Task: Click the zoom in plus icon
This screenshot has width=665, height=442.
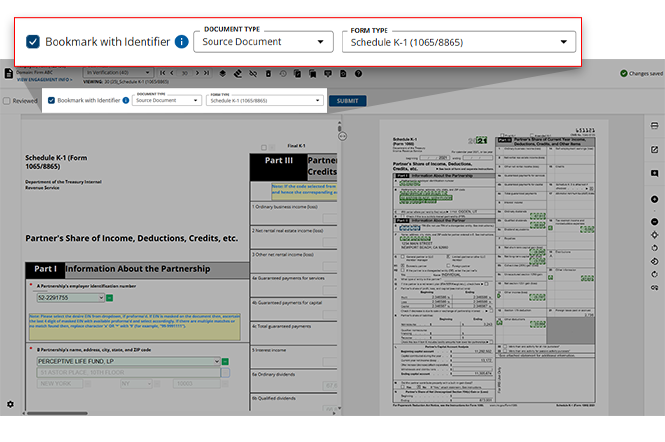Action: tap(654, 199)
